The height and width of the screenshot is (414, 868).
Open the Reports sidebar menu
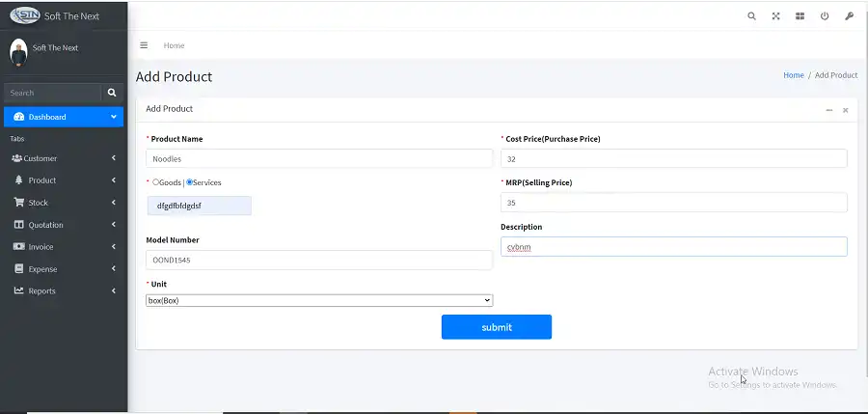[x=63, y=291]
